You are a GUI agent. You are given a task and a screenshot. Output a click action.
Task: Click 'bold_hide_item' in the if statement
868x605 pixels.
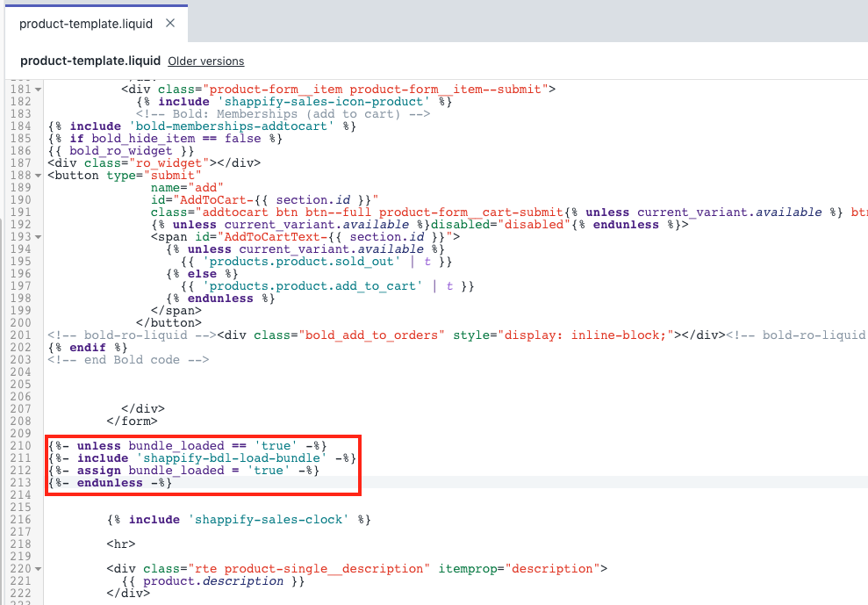click(x=143, y=139)
